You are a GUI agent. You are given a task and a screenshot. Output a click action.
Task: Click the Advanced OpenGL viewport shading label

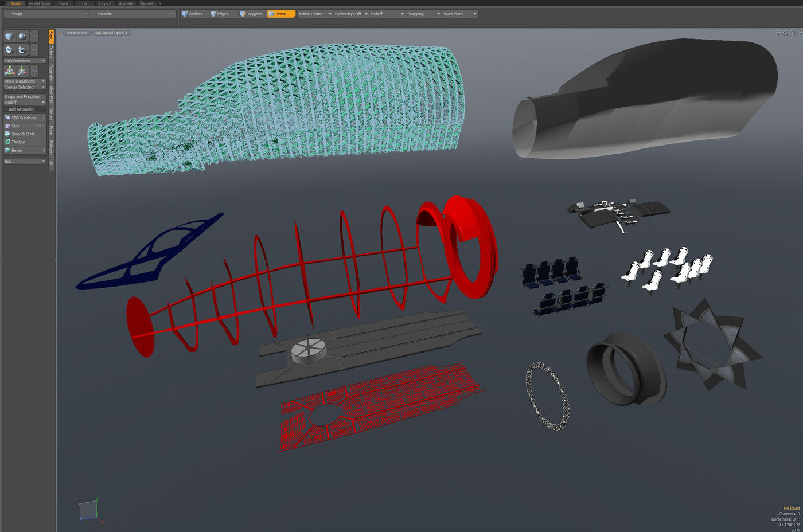tap(111, 33)
